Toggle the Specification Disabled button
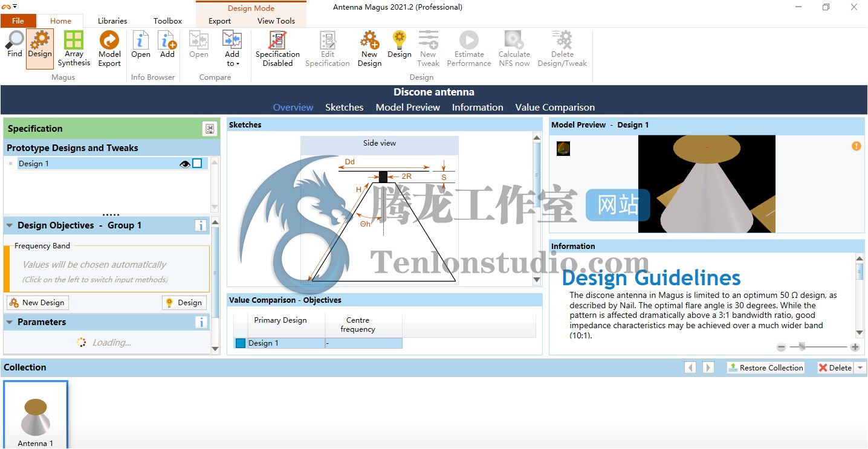 (277, 48)
